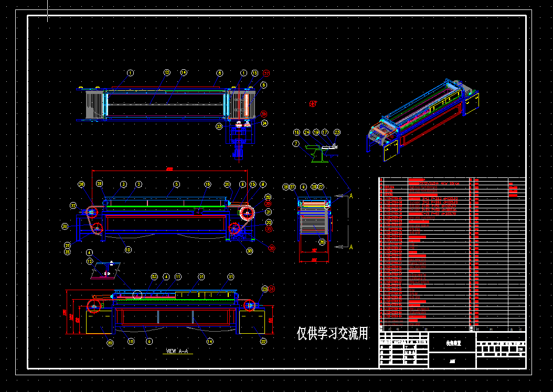Select the 备注 column header in parts list
The width and height of the screenshot is (553, 392).
517,329
